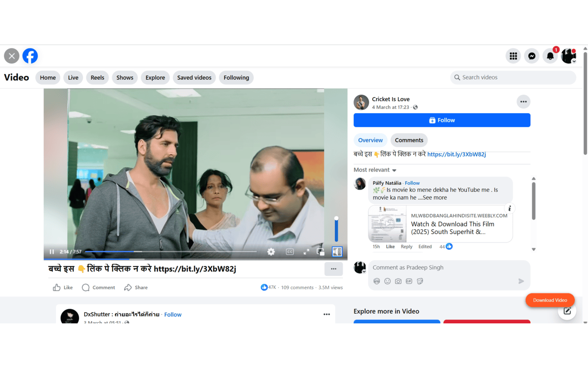Open the bit.ly link in description panel
Image resolution: width=588 pixels, height=368 pixels.
(457, 155)
